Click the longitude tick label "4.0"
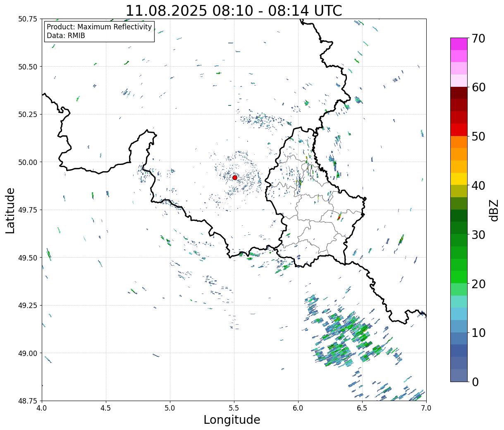 click(x=42, y=408)
